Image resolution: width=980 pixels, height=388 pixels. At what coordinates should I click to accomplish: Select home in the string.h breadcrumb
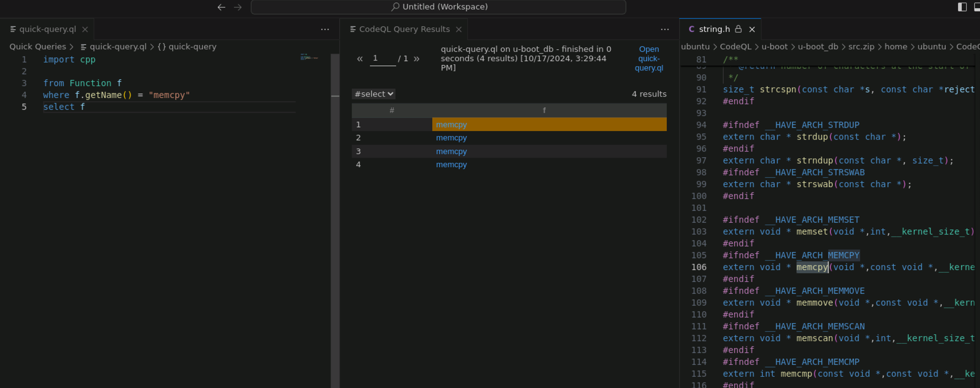[896, 47]
